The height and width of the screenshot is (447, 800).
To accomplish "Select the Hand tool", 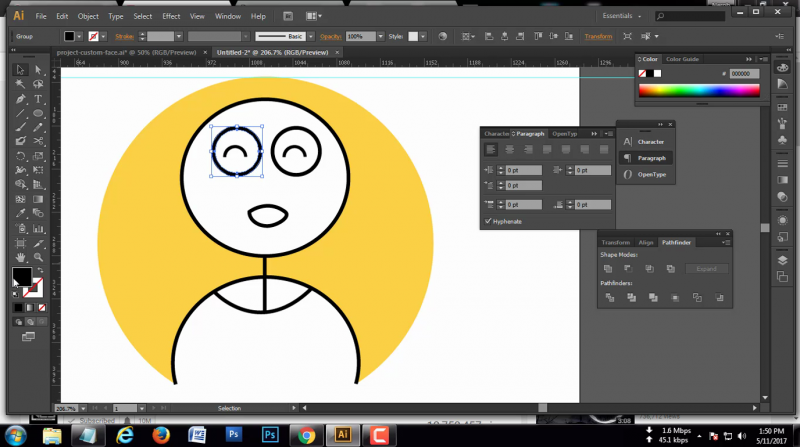I will pos(21,256).
